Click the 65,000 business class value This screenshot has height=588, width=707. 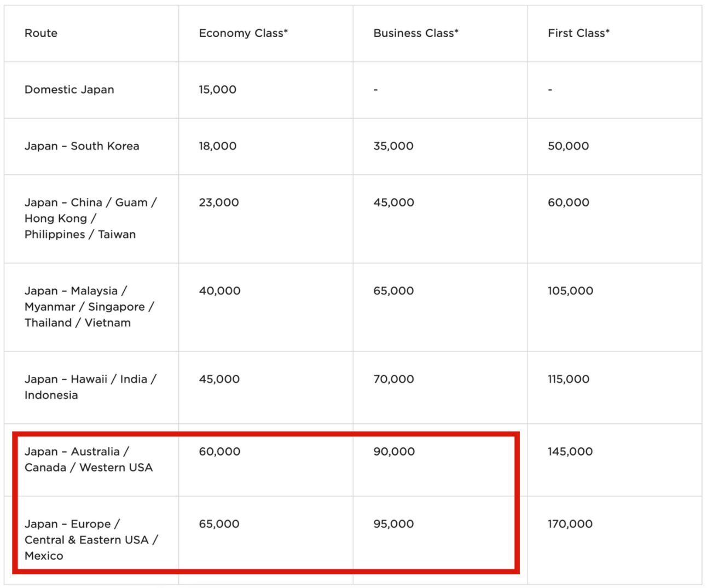394,291
